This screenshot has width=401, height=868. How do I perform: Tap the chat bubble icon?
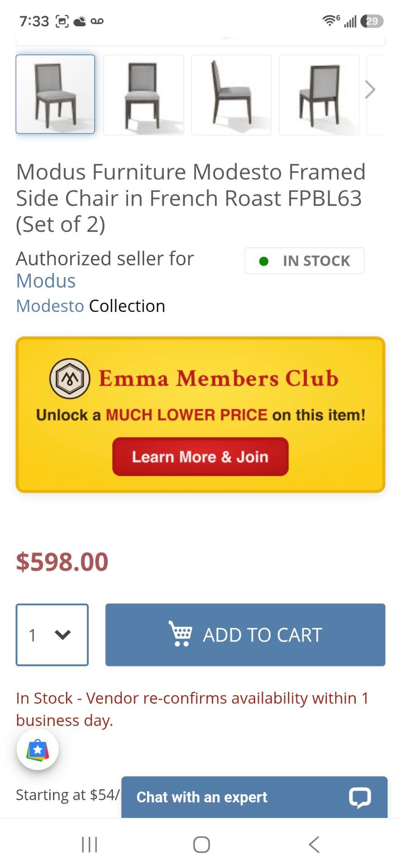coord(360,797)
